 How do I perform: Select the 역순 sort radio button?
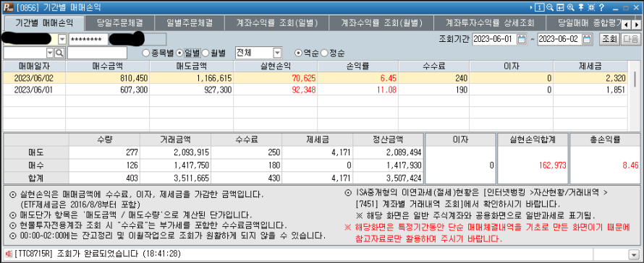(299, 53)
